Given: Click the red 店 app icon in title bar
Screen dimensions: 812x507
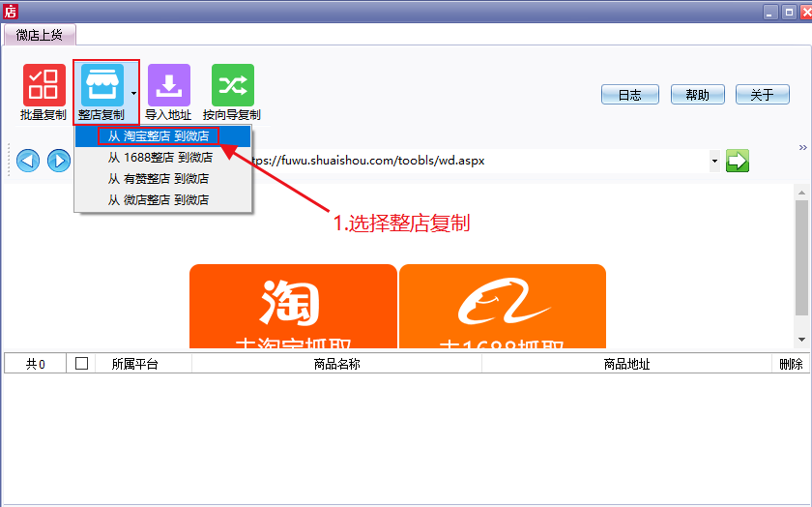Looking at the screenshot, I should point(11,12).
